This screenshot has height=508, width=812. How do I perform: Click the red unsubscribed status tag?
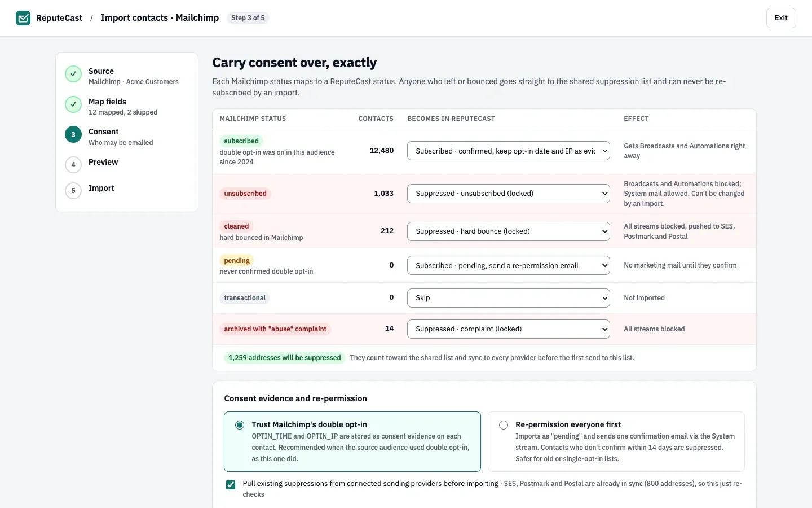(x=245, y=194)
